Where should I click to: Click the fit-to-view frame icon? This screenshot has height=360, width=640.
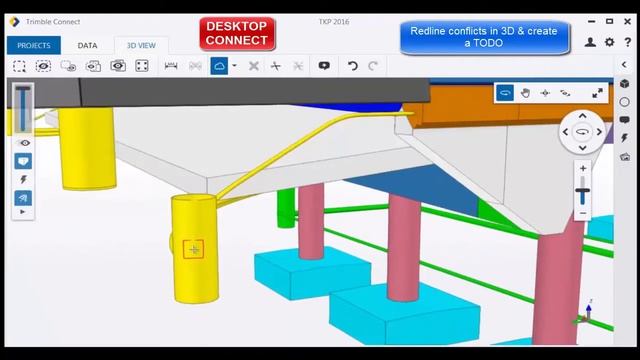142,66
